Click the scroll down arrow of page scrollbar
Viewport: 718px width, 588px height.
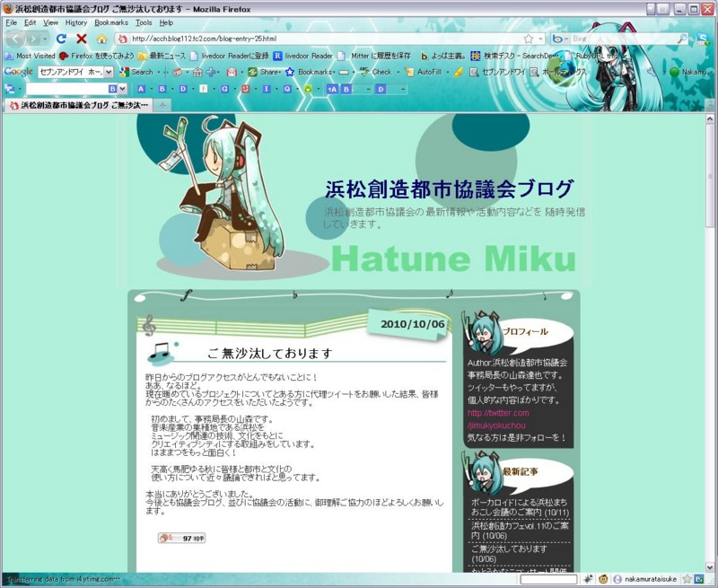710,567
